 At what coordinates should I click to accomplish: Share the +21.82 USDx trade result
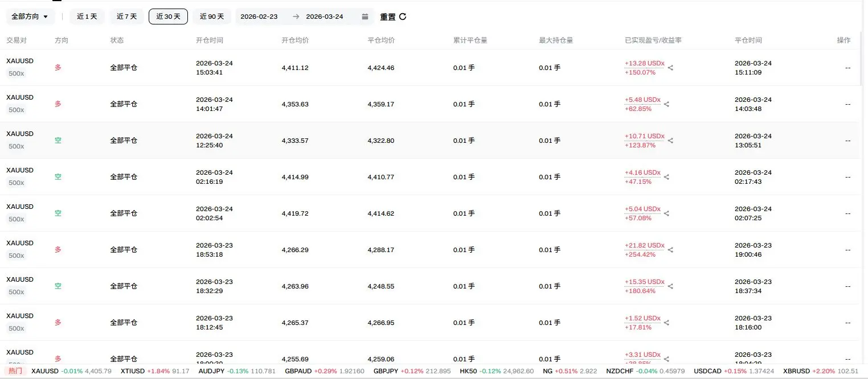pos(670,250)
